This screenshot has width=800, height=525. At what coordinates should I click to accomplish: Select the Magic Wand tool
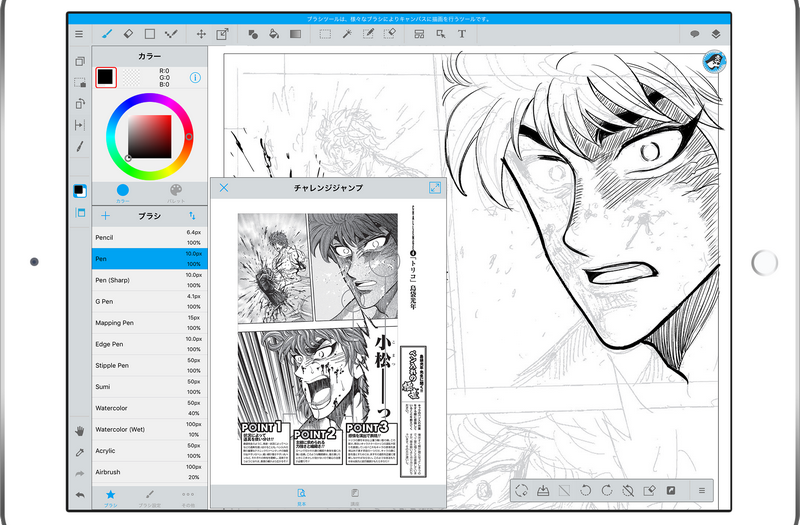point(347,34)
